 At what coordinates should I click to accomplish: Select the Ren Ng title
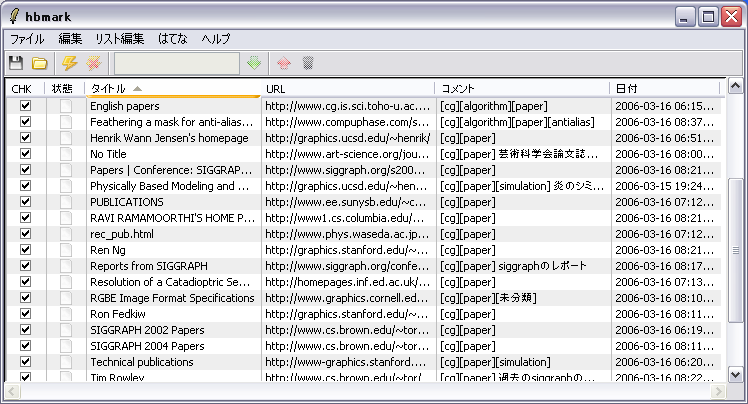point(108,250)
